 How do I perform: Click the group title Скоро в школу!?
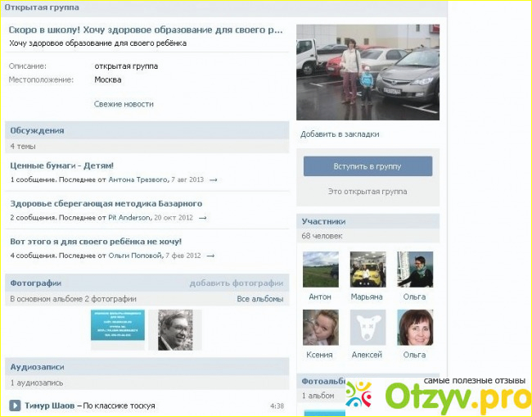coord(146,29)
